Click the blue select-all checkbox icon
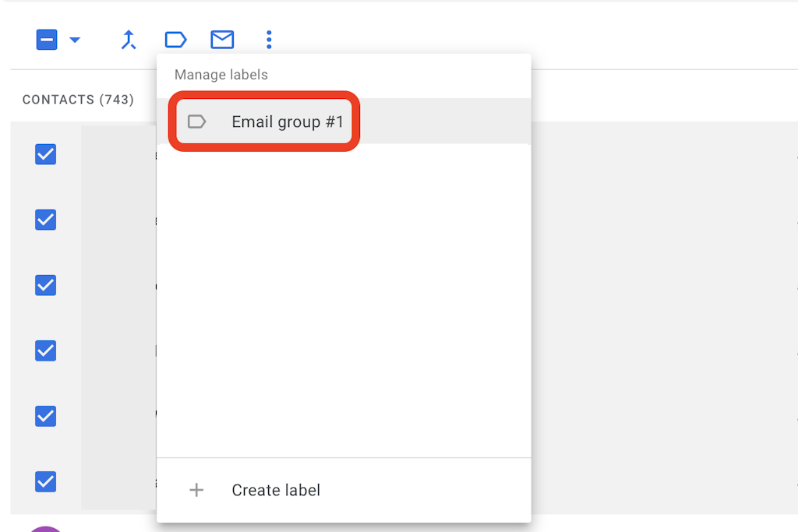 (x=46, y=39)
